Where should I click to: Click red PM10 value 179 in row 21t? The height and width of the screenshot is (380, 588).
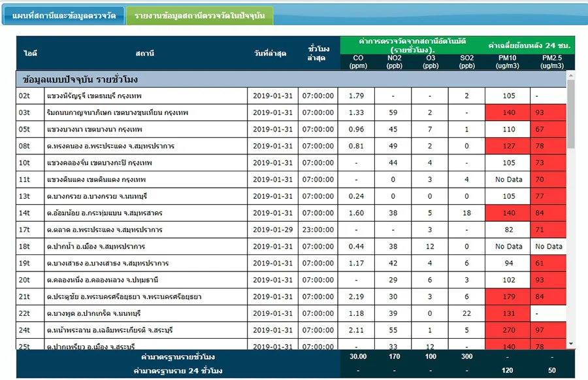[x=508, y=297]
